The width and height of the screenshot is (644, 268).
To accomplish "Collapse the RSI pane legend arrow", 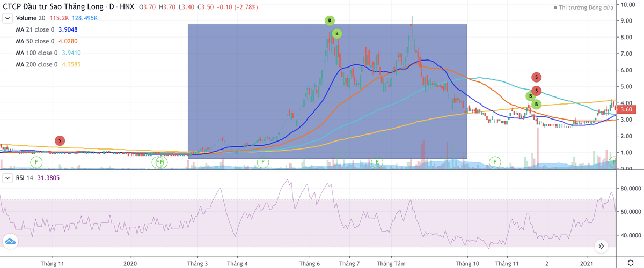I will click(8, 177).
